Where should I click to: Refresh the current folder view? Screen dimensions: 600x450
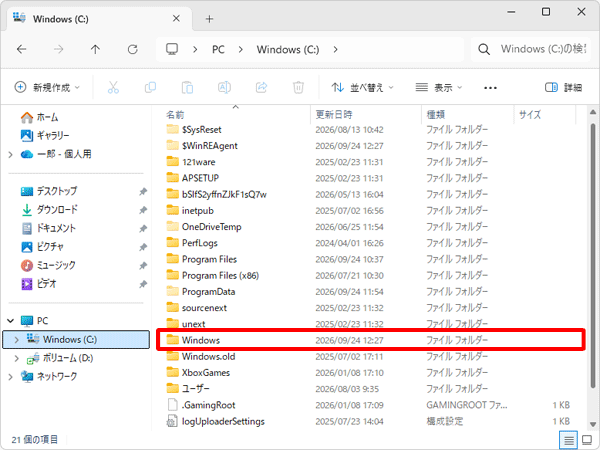(132, 49)
